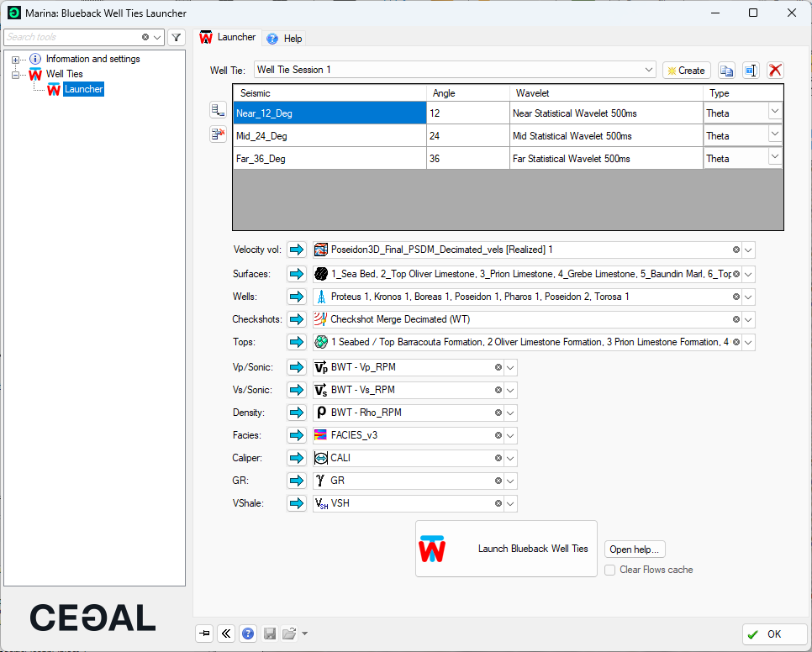
Task: Click the blue arrow next to Vs/Sonic
Action: [x=297, y=390]
